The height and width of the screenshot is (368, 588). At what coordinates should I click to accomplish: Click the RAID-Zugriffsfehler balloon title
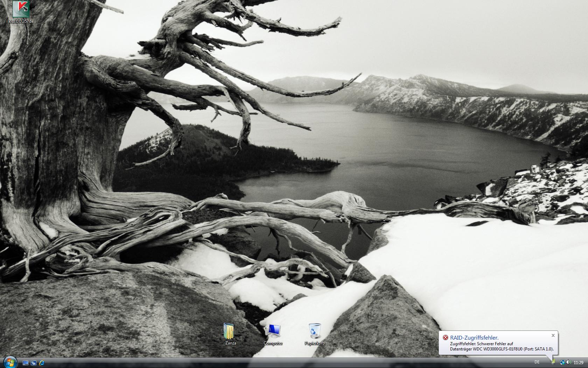point(474,338)
